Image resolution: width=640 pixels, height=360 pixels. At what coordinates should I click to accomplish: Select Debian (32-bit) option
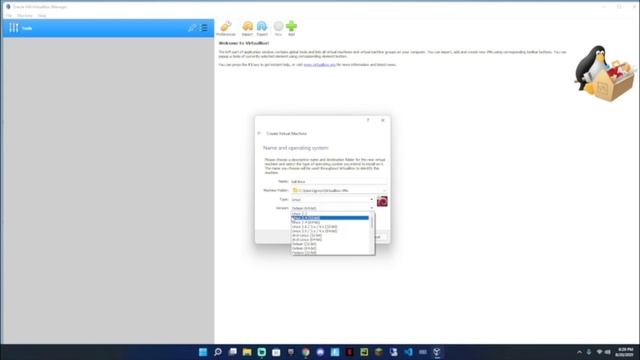(330, 244)
